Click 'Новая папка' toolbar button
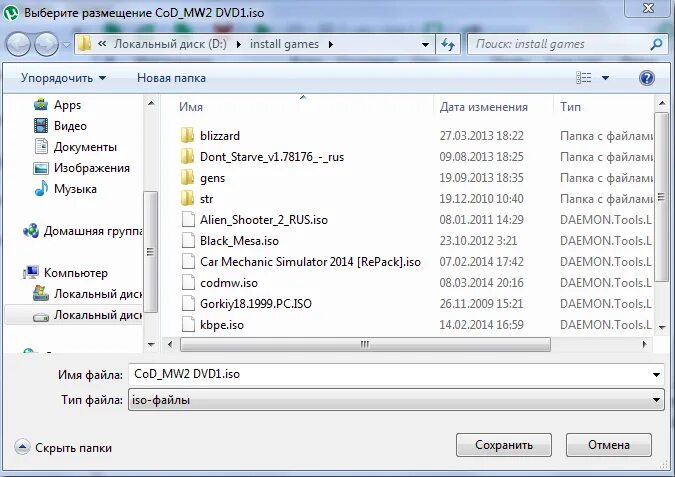Viewport: 675px width, 477px height. click(x=171, y=78)
